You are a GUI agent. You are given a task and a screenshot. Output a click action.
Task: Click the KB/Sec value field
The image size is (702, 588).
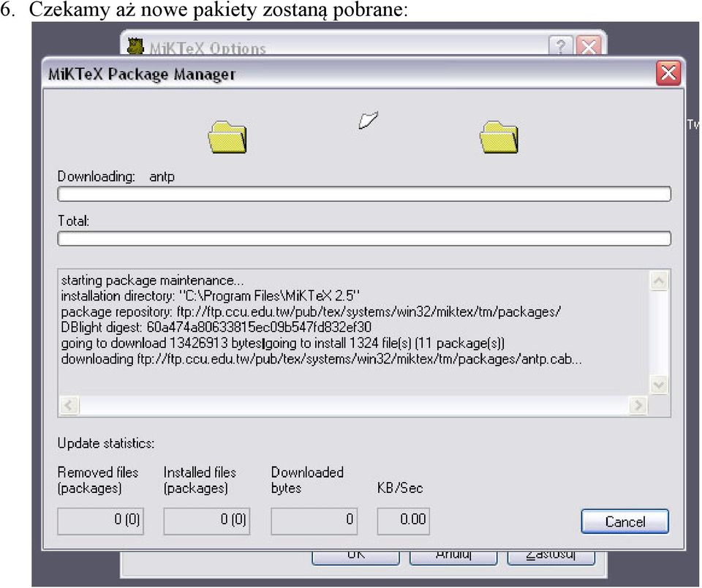(x=404, y=521)
